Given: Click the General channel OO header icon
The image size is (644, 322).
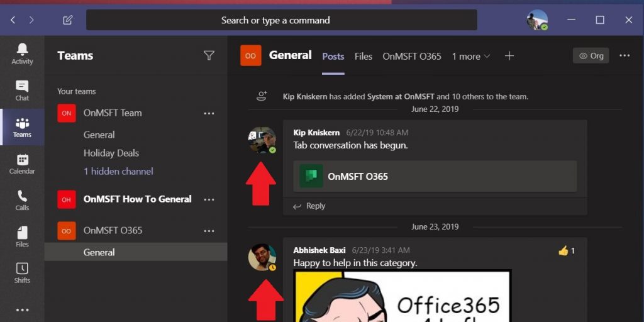Looking at the screenshot, I should [250, 55].
